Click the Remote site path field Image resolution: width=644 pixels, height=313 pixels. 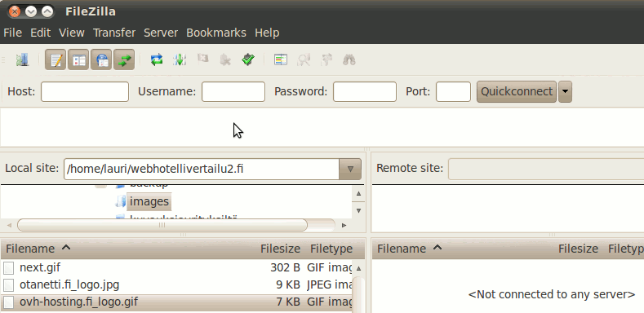click(546, 169)
